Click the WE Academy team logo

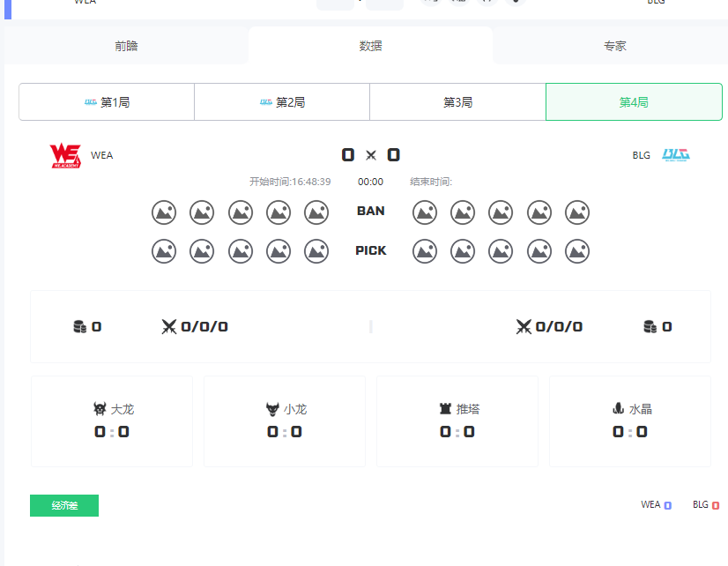point(65,155)
